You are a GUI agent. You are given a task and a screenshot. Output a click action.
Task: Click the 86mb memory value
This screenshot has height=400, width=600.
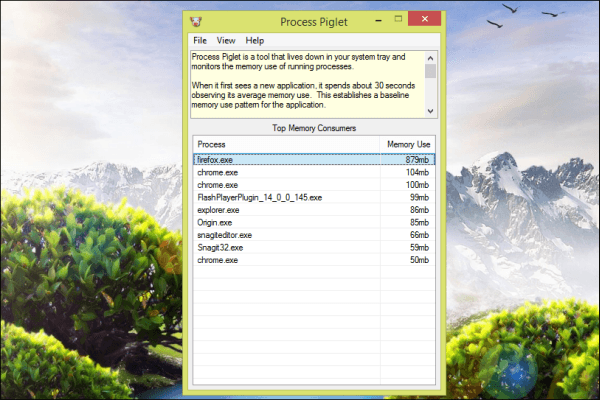pyautogui.click(x=419, y=210)
